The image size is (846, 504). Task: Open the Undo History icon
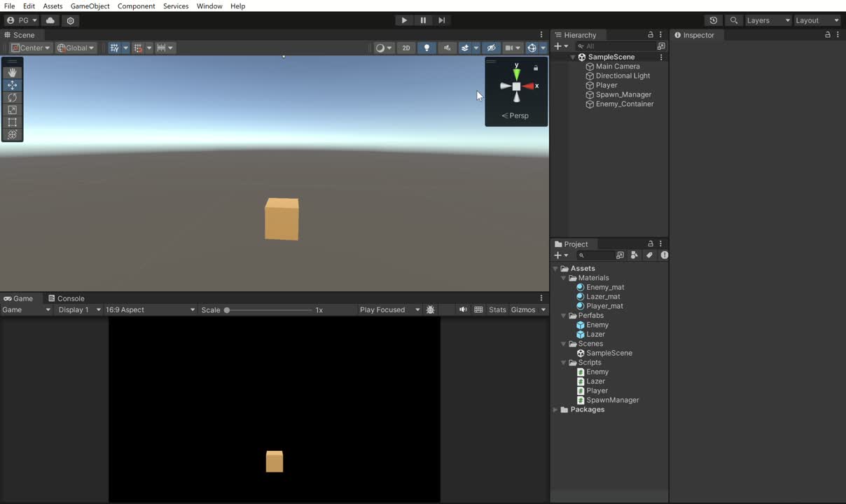pos(713,20)
